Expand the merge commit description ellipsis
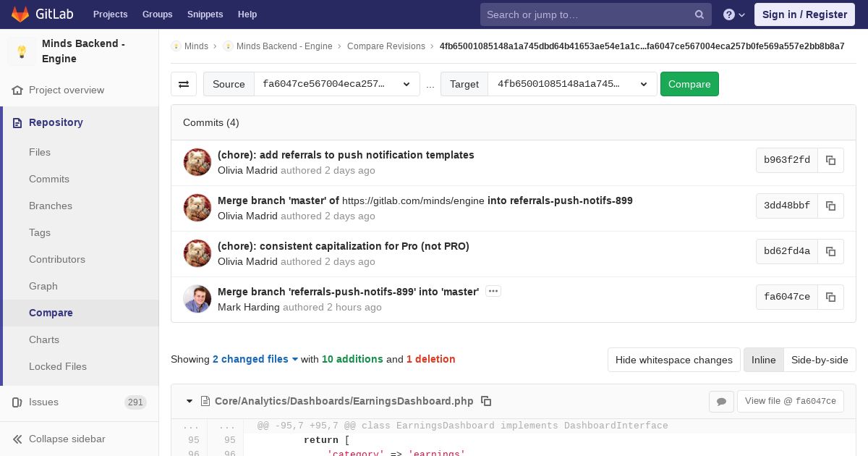Viewport: 868px width, 456px height. coord(493,291)
